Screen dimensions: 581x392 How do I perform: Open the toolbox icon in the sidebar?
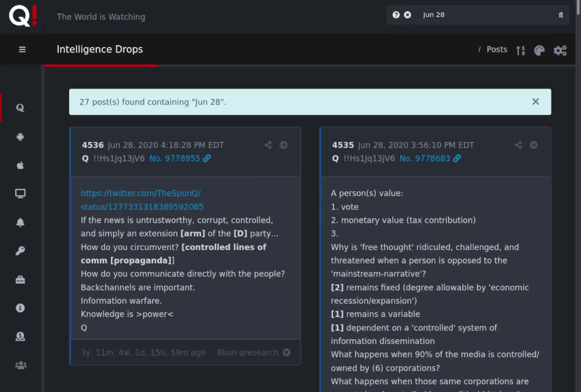(x=20, y=279)
